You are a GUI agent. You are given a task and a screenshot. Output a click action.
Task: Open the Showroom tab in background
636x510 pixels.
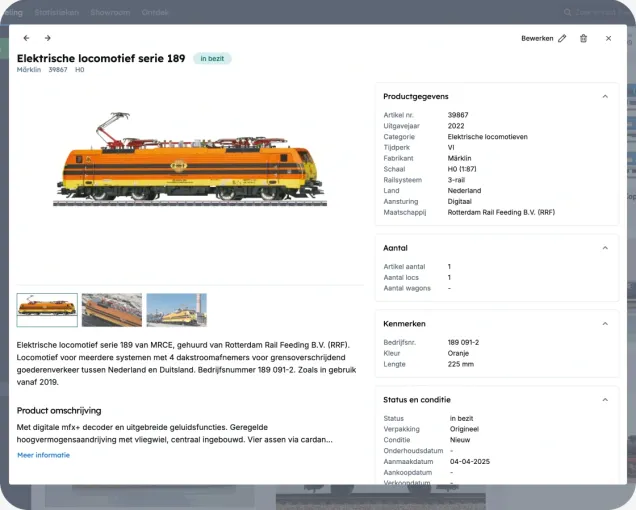pyautogui.click(x=110, y=12)
